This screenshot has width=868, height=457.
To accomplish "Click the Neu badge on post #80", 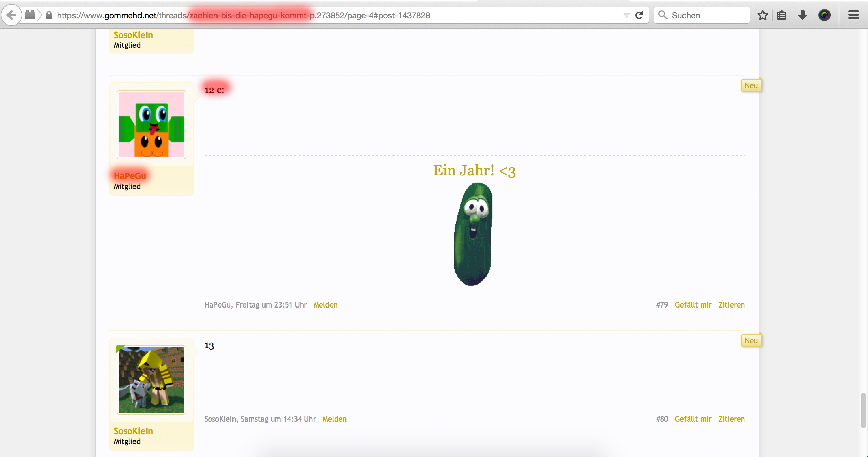I will (751, 341).
